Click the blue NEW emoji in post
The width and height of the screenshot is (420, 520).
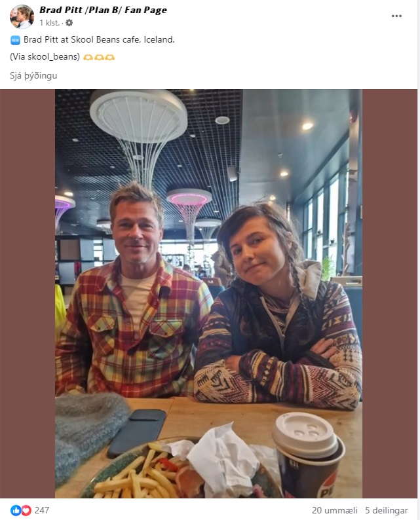[x=15, y=40]
